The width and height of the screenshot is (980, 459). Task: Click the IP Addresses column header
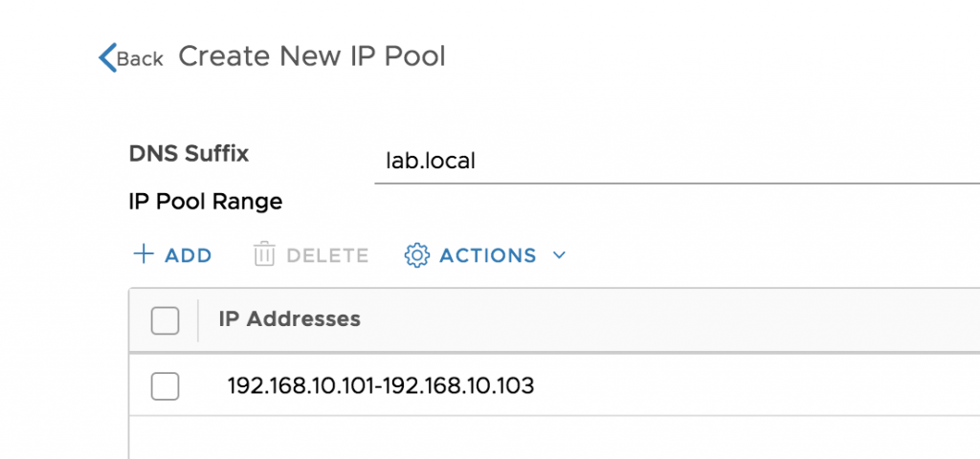click(x=289, y=319)
